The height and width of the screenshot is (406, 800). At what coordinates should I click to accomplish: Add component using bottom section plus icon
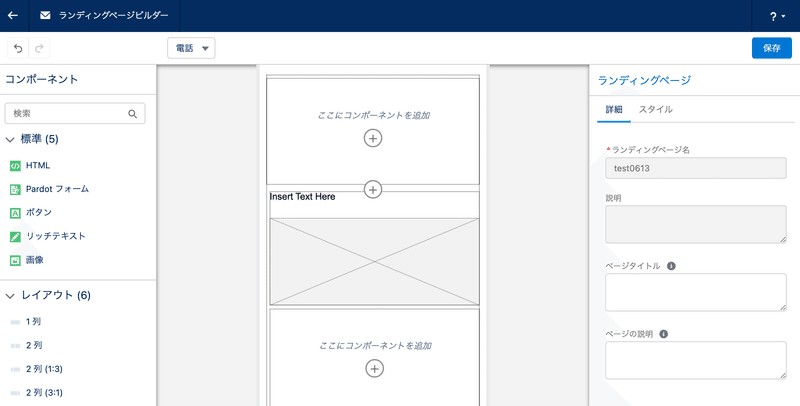374,369
